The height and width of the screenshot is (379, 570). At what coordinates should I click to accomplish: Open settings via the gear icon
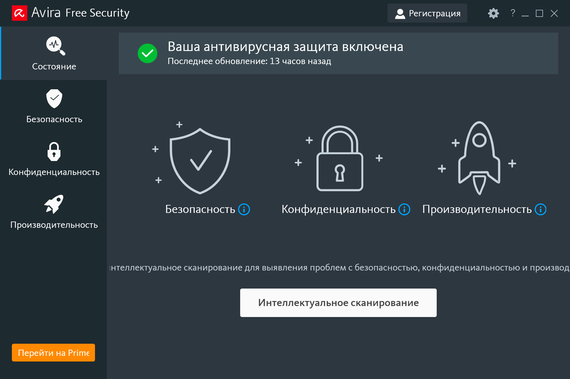(x=493, y=13)
